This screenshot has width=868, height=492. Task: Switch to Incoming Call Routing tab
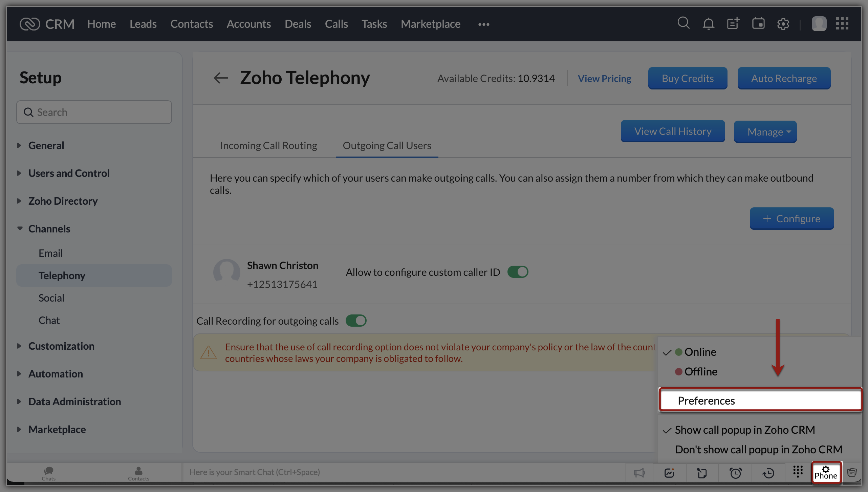tap(268, 145)
